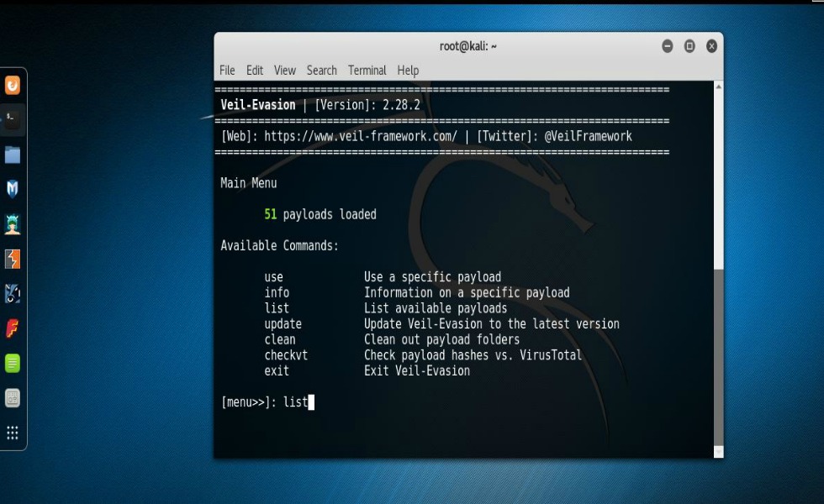824x504 pixels.
Task: Open the Help menu in Terminal
Action: point(408,71)
